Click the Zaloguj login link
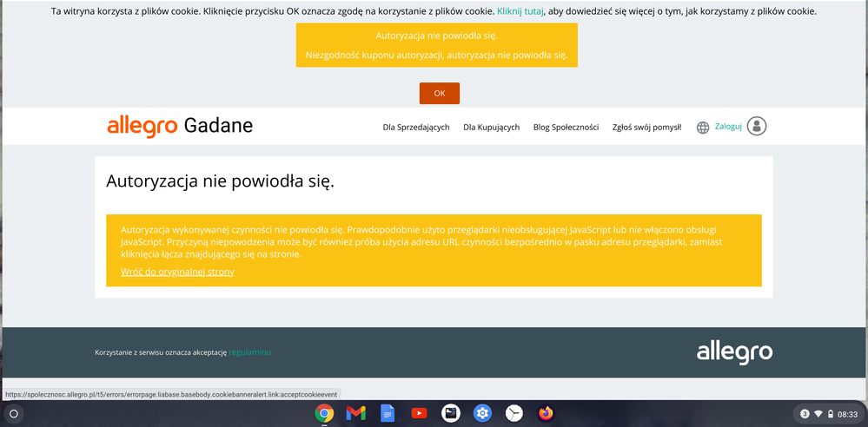 coord(728,127)
